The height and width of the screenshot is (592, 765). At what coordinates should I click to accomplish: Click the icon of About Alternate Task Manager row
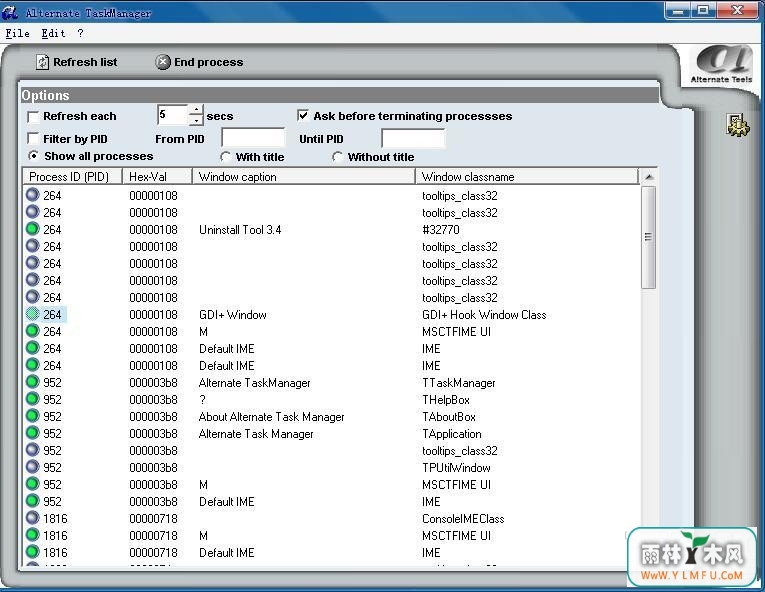33,416
